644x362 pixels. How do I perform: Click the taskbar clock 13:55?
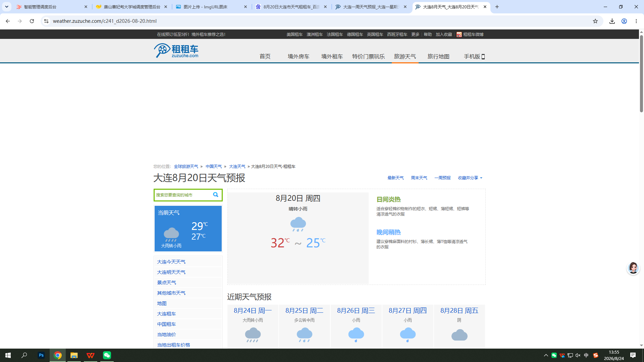click(614, 352)
